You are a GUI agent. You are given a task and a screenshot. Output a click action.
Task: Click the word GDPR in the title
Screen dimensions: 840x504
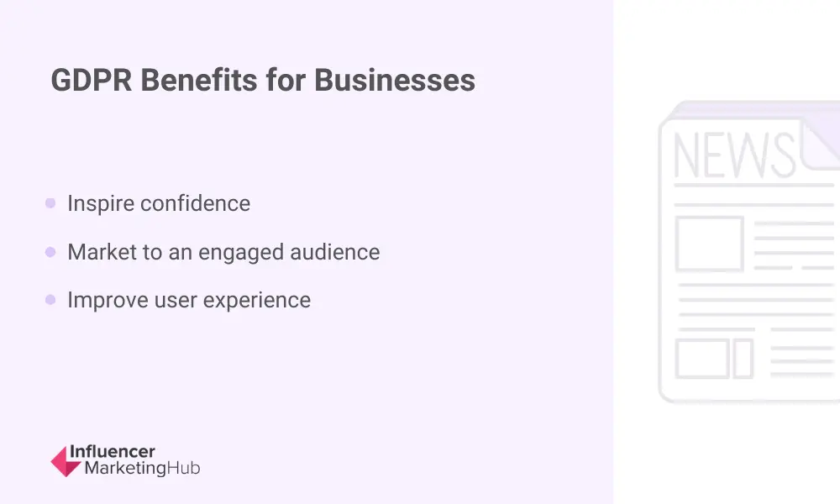point(92,81)
